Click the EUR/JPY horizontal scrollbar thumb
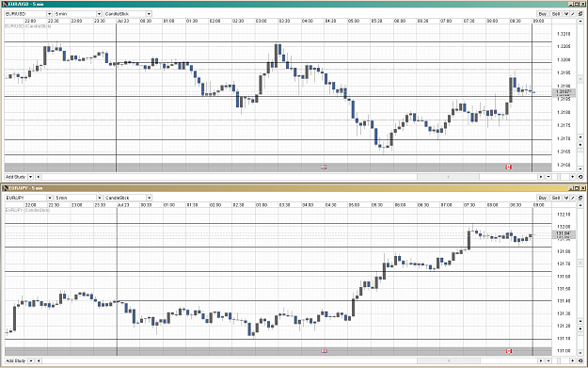The width and height of the screenshot is (588, 368). (449, 360)
